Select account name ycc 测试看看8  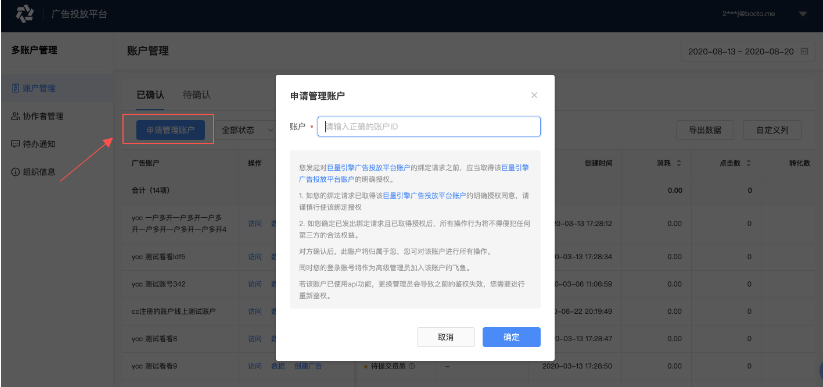click(154, 339)
